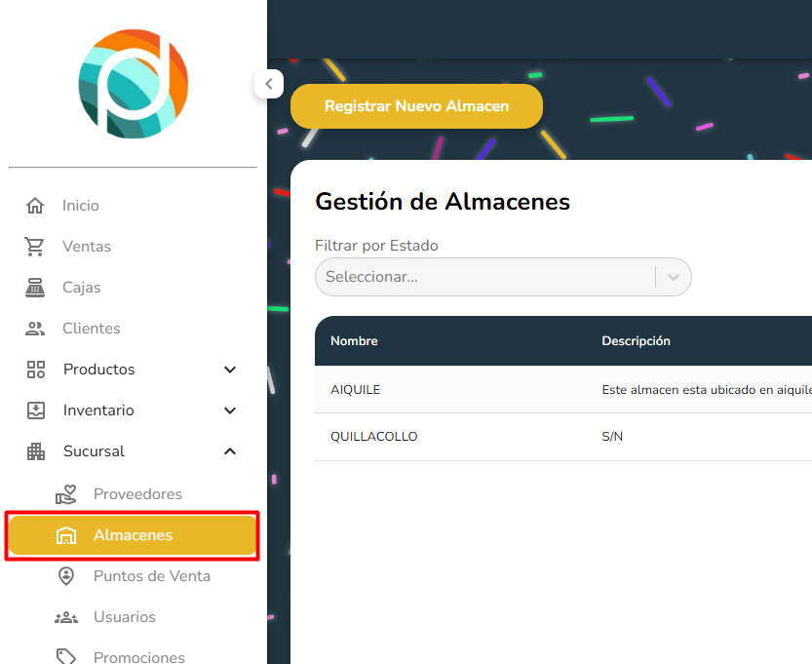
Task: Click the AIQUILE warehouse row
Action: (x=356, y=390)
